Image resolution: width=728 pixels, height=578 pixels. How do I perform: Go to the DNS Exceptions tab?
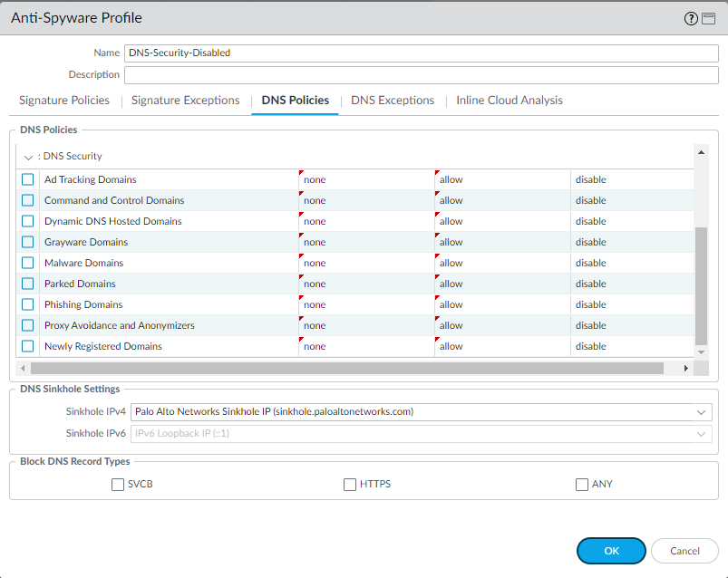393,101
